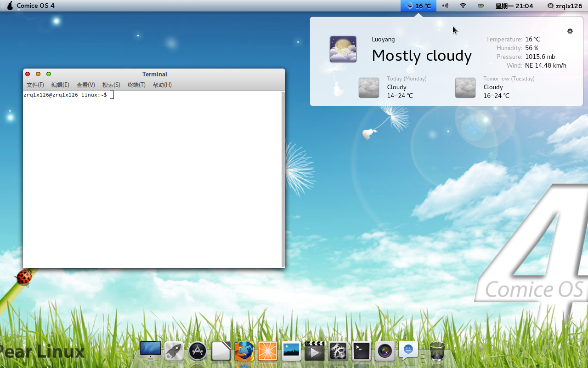Viewport: 588px width, 368px height.
Task: Launch the chat smiley app in dock
Action: (x=408, y=351)
